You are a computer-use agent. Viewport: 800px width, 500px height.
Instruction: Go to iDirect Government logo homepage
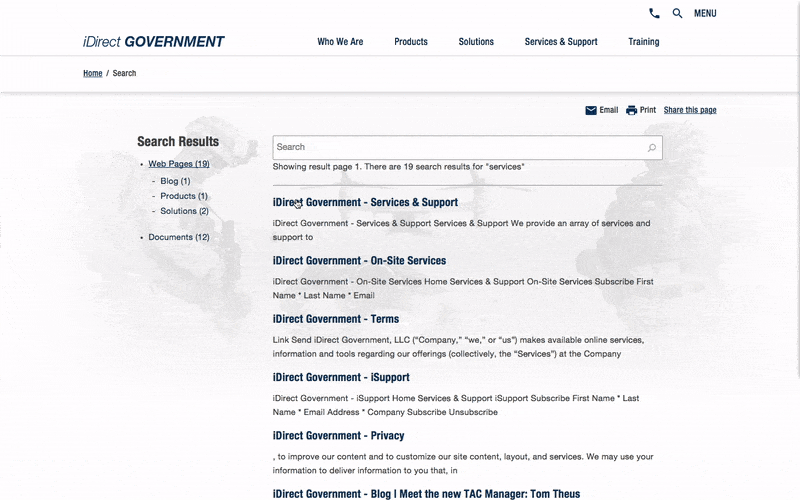click(x=154, y=42)
